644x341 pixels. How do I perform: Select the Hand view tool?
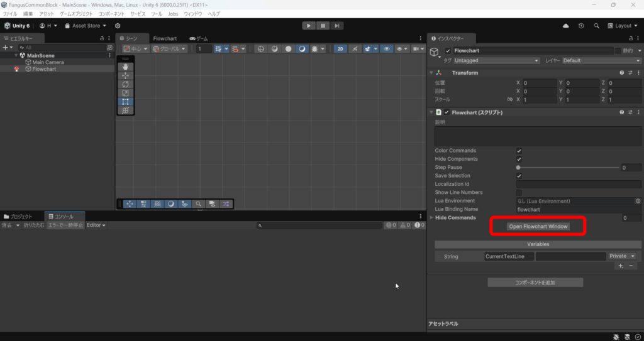pyautogui.click(x=125, y=66)
